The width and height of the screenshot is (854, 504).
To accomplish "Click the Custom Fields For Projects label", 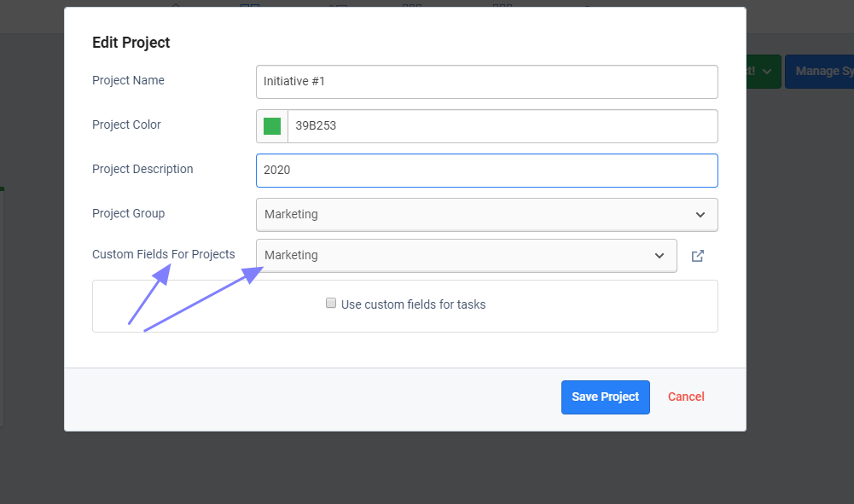I will tap(163, 255).
